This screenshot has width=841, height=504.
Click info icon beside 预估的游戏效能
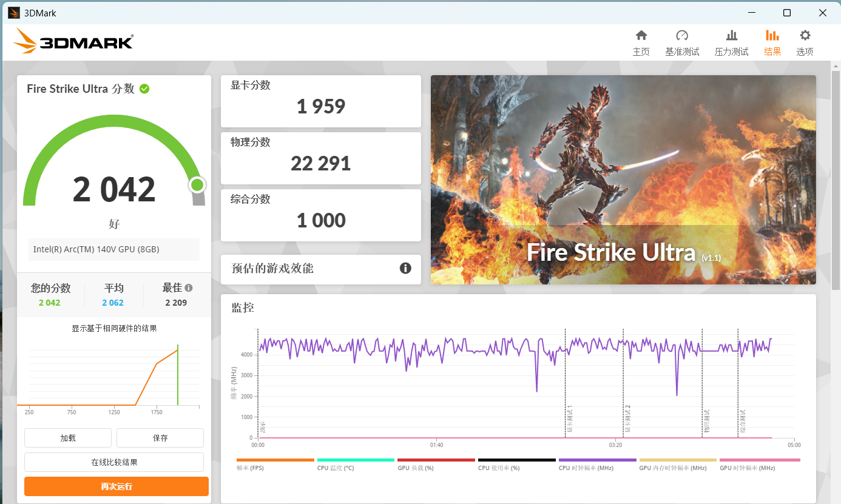point(405,268)
